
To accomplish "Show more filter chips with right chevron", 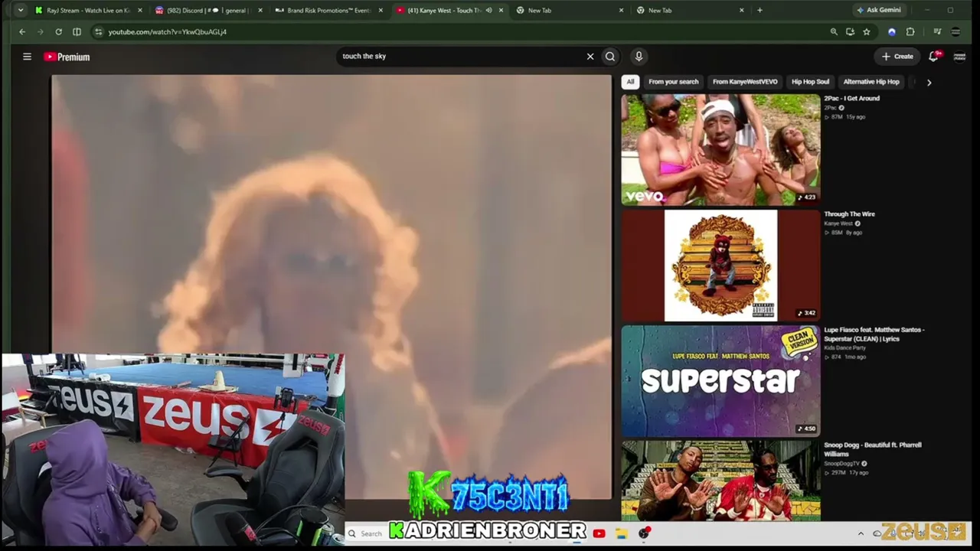I will click(929, 82).
